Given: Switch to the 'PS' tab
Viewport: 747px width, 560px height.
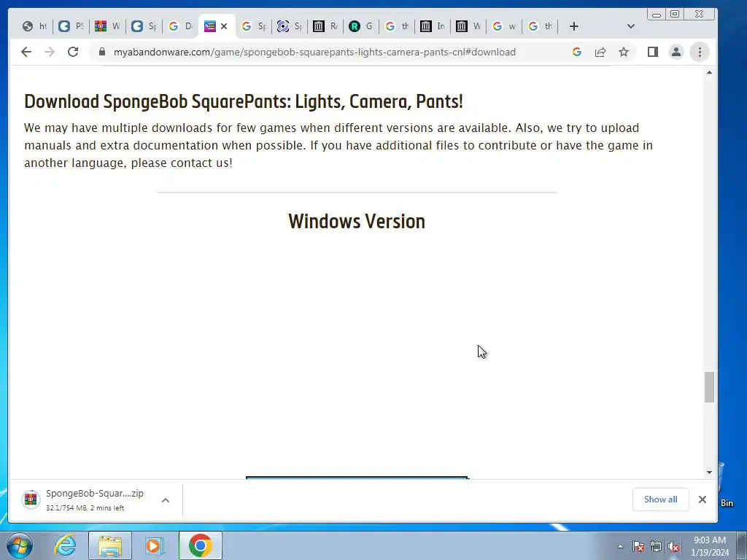Looking at the screenshot, I should point(71,26).
